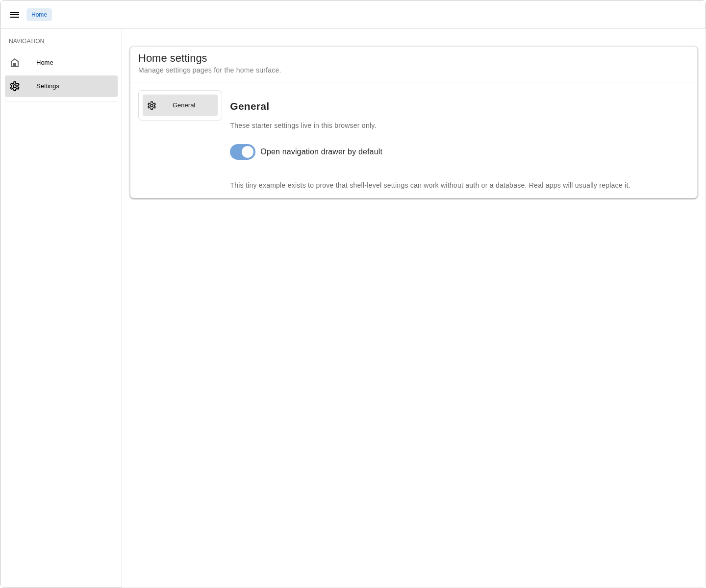706x588 pixels.
Task: Click the 'Open navigation drawer by default' label
Action: pyautogui.click(x=321, y=152)
